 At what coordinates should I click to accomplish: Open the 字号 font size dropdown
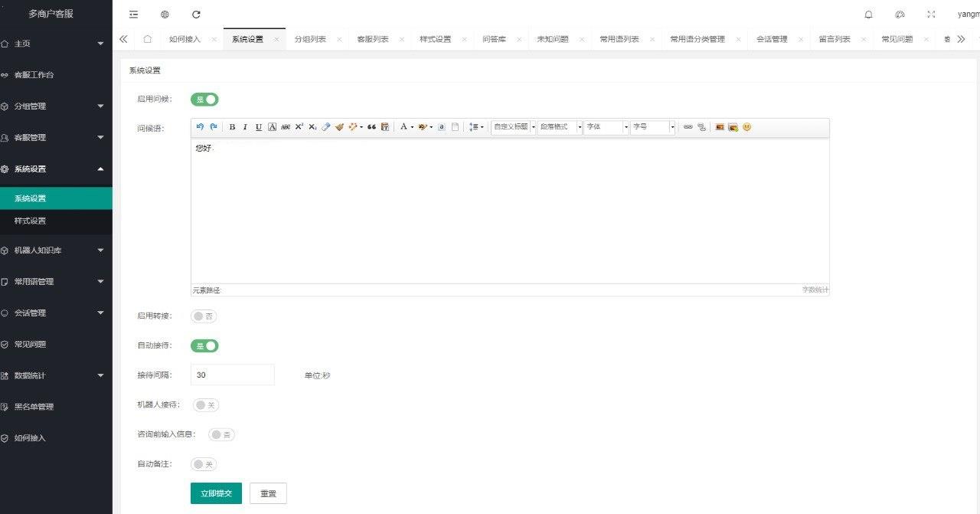(652, 127)
